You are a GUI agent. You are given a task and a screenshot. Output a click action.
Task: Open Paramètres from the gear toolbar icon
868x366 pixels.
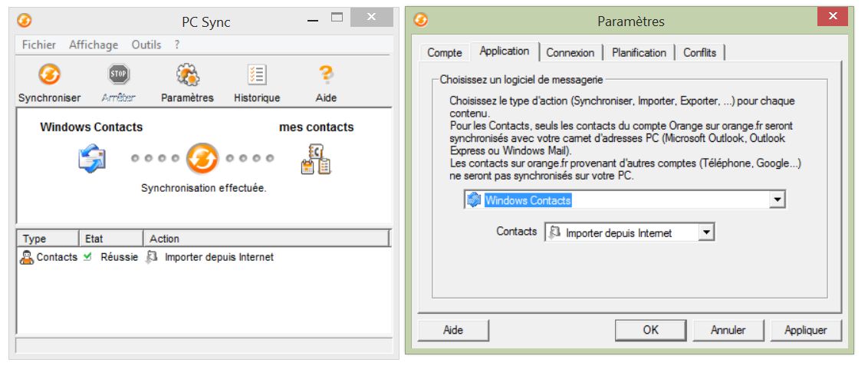pyautogui.click(x=187, y=74)
